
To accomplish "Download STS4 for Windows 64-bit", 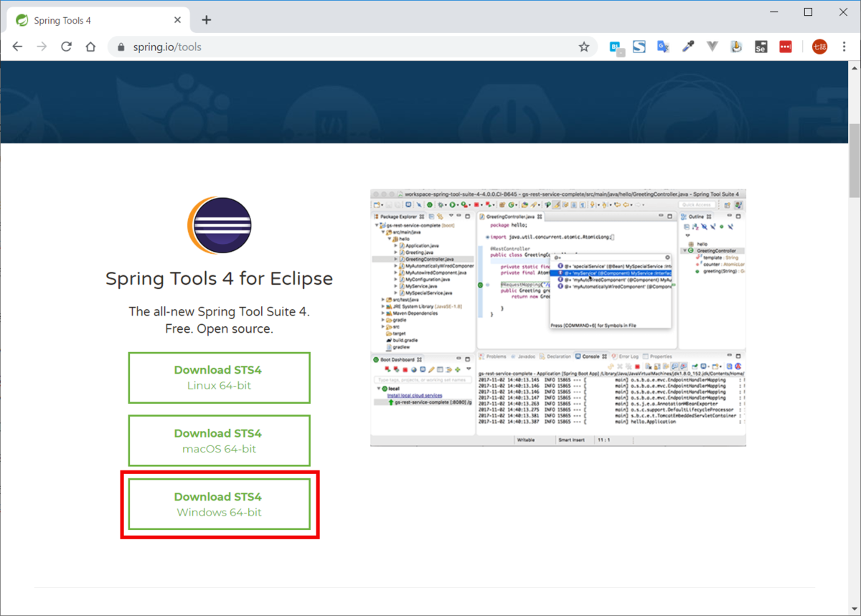I will click(x=219, y=504).
